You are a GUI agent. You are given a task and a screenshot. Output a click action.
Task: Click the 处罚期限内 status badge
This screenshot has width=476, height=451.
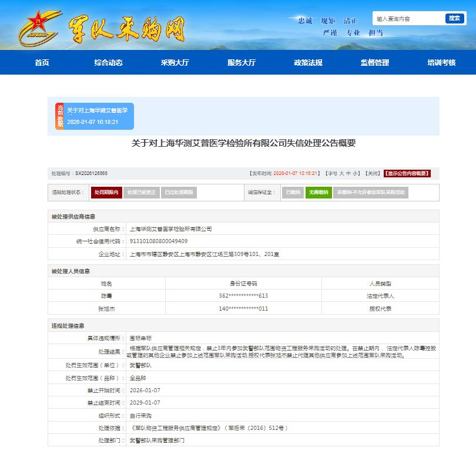(106, 192)
